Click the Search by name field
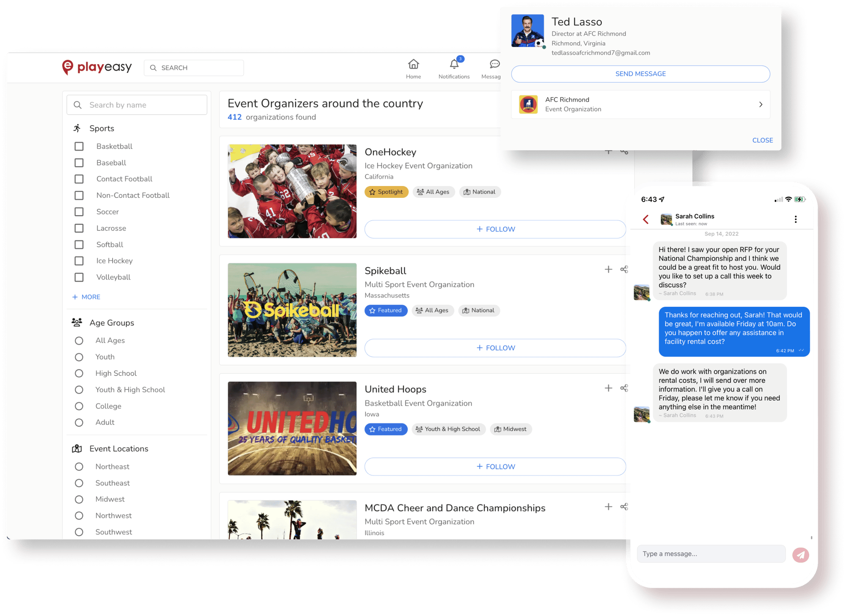Screen dimensions: 846x616 137,105
